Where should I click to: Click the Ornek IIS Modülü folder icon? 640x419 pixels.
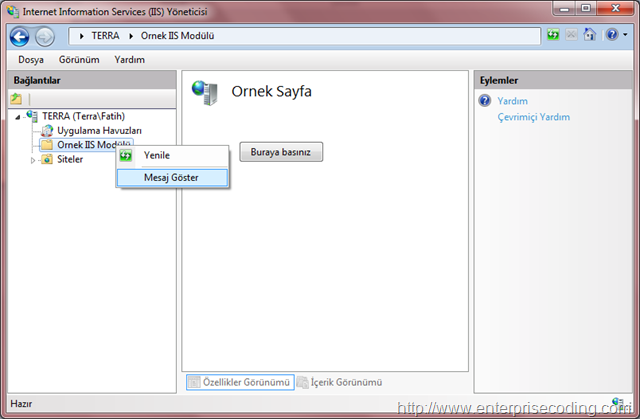[x=47, y=145]
